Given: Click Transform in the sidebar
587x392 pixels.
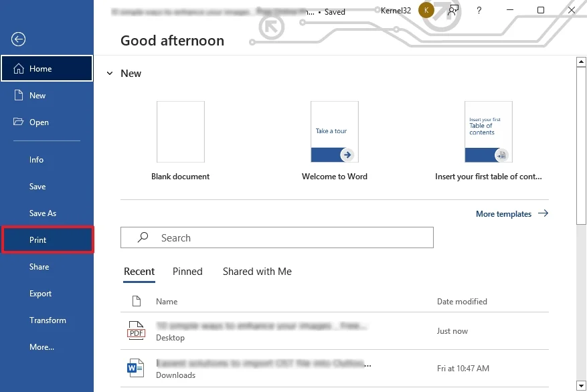Looking at the screenshot, I should click(47, 320).
